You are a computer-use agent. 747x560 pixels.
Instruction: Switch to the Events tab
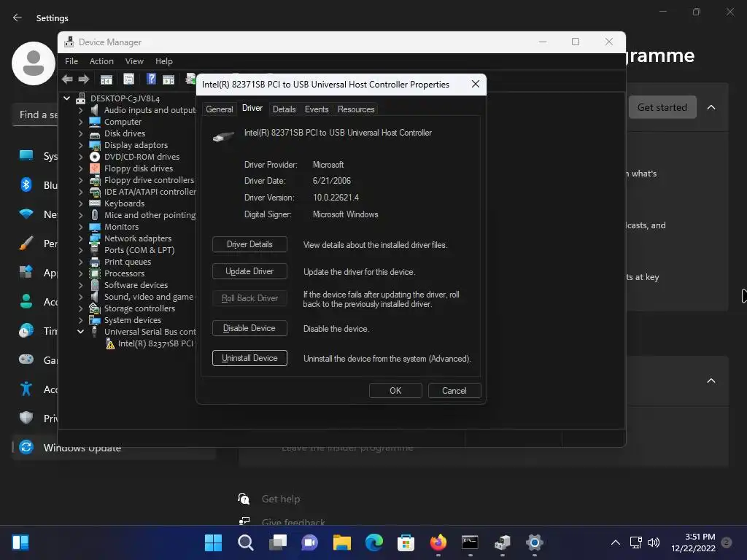pos(317,109)
